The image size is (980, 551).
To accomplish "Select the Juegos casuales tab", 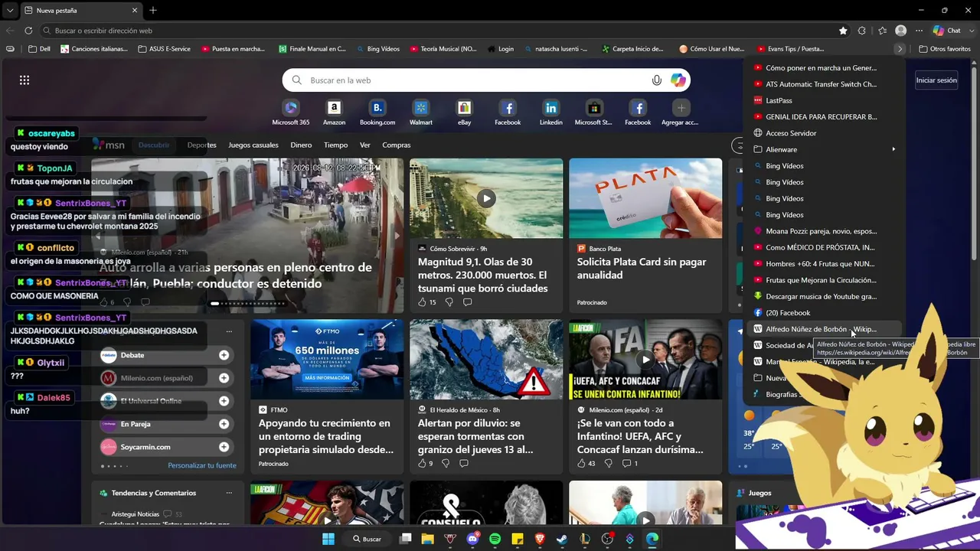I will tap(253, 145).
